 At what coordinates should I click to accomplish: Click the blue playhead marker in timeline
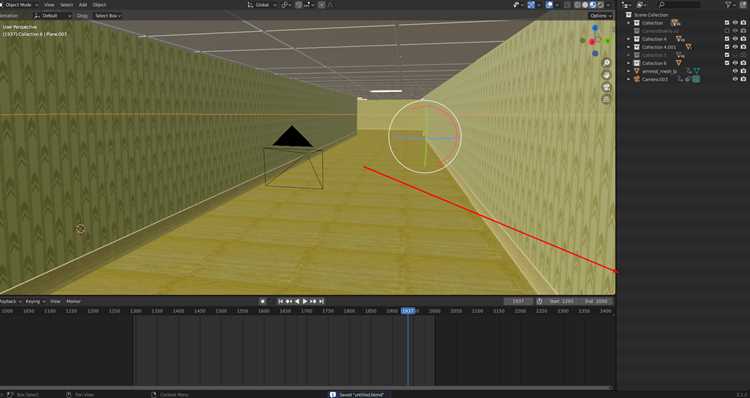point(408,311)
